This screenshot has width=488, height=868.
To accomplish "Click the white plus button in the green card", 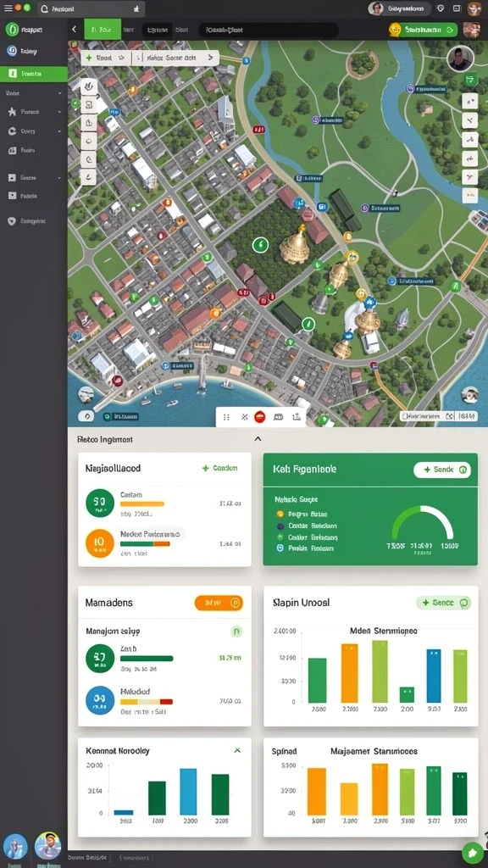I will (442, 470).
